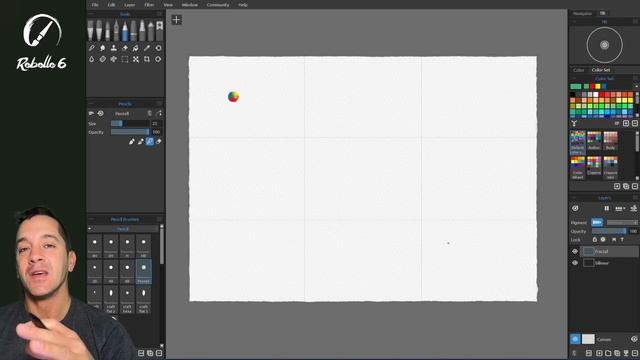Open the Filter menu
The height and width of the screenshot is (360, 640).
click(149, 5)
